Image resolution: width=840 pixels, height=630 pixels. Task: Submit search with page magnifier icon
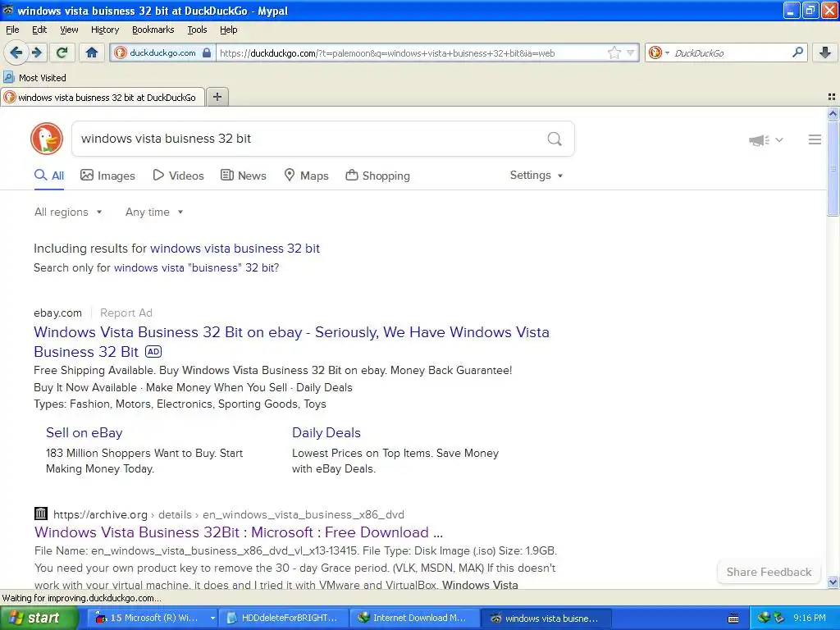pyautogui.click(x=555, y=139)
